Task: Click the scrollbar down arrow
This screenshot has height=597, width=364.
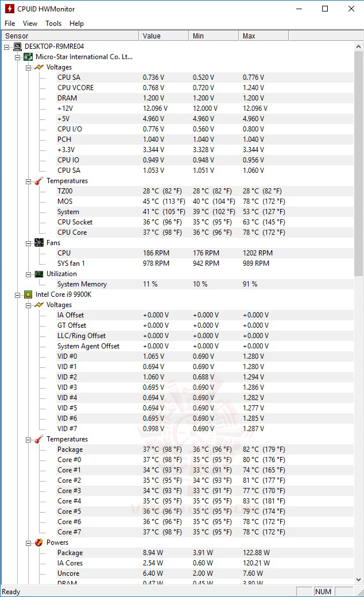Action: [x=358, y=579]
